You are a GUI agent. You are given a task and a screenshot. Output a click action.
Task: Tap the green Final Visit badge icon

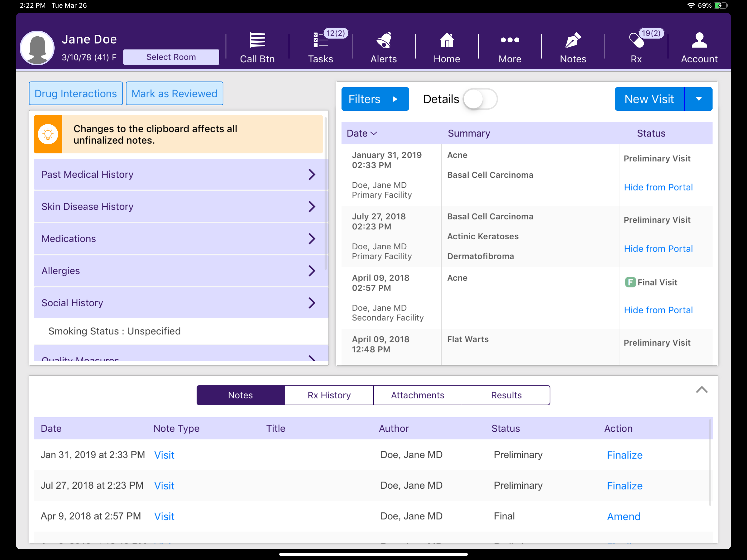point(630,282)
